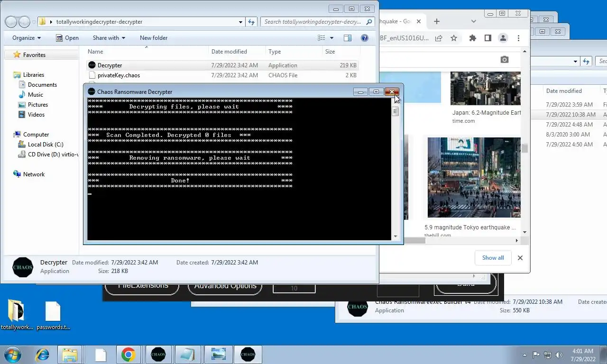Viewport: 607px width, 364px height.
Task: Click Show all in Chrome downloads bar
Action: coord(493,258)
